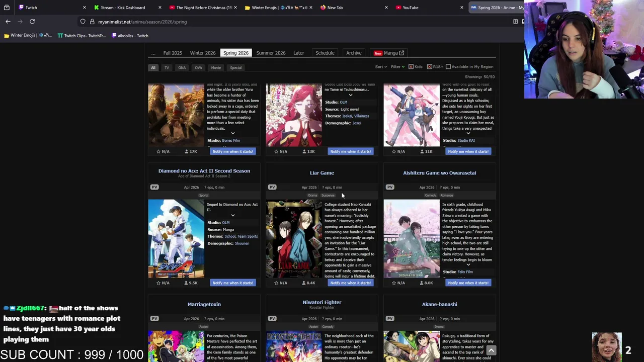Select the TV type filter
644x362 pixels.
point(167,67)
